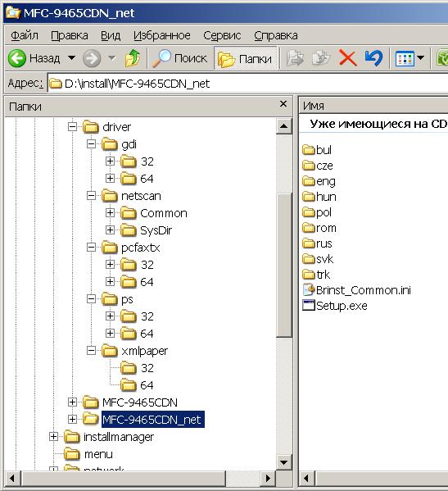This screenshot has width=448, height=491.
Task: Select the rus folder icon
Action: tap(309, 243)
